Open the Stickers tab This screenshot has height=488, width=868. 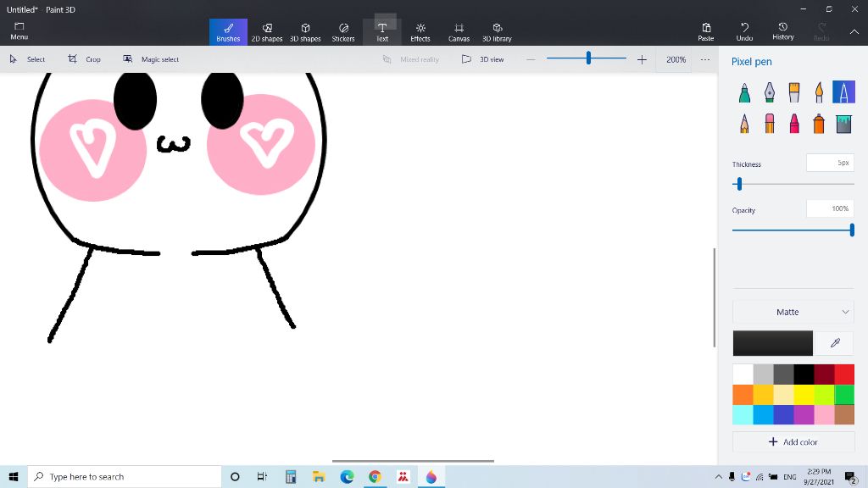pyautogui.click(x=343, y=32)
